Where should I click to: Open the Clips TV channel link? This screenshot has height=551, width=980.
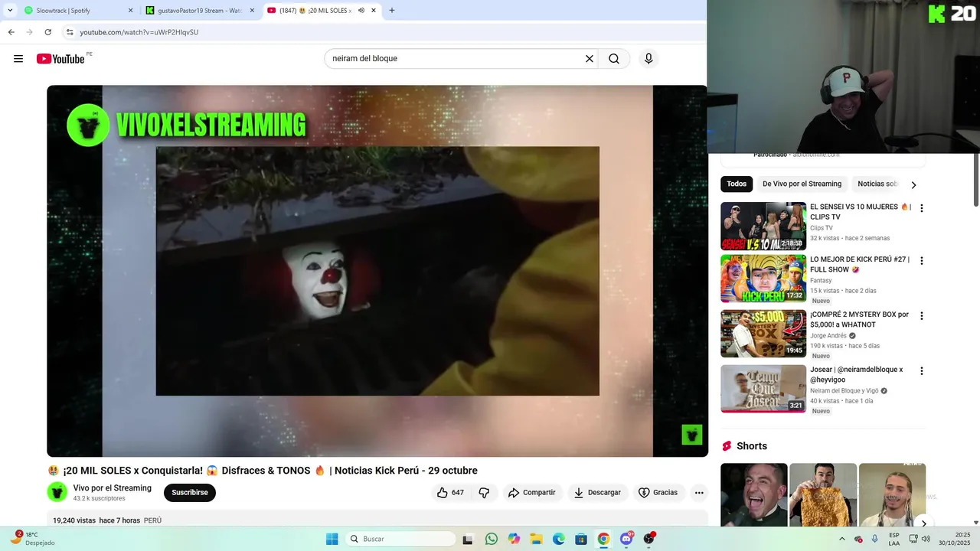pyautogui.click(x=822, y=228)
